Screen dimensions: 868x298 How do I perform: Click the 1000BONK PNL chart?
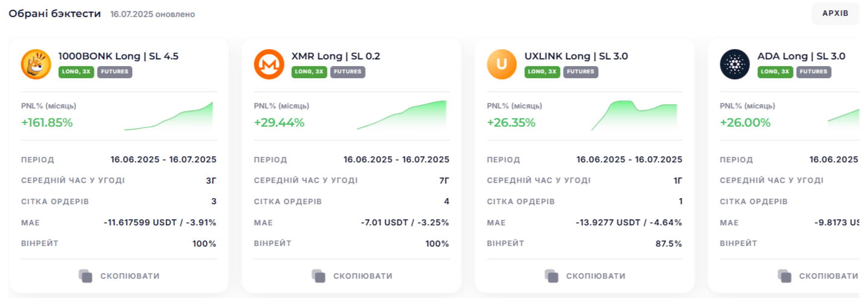pos(169,116)
